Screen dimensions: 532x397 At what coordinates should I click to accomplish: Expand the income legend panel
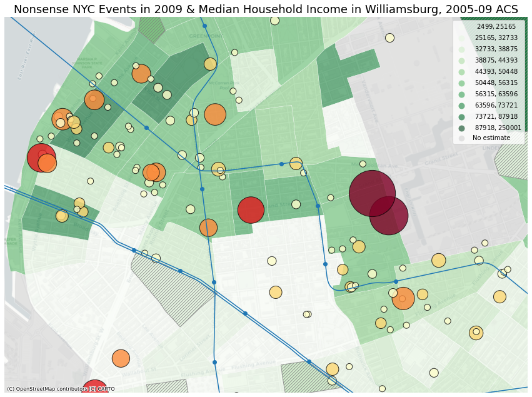(x=489, y=81)
